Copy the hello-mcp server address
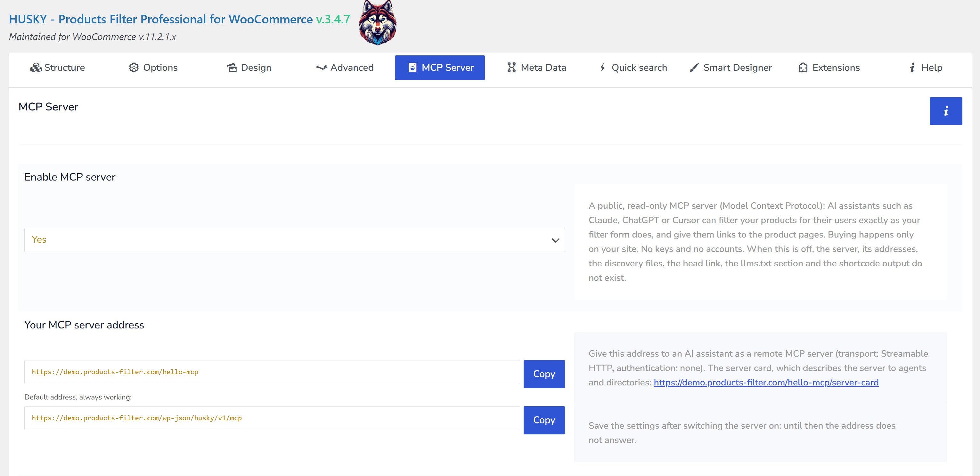 click(x=543, y=374)
